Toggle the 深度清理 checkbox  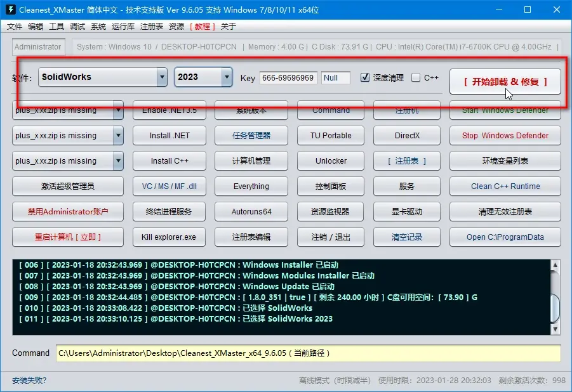click(365, 77)
